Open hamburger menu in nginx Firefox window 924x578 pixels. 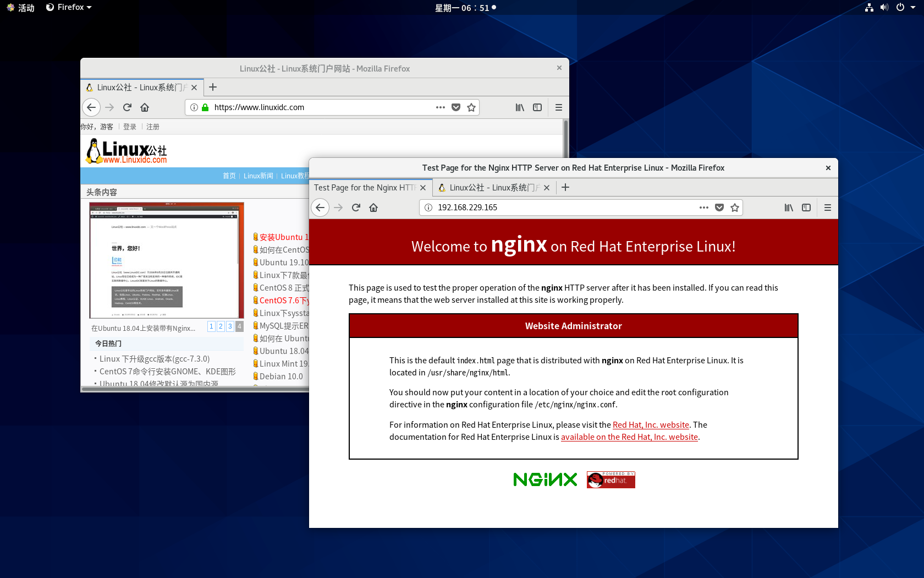click(x=828, y=208)
